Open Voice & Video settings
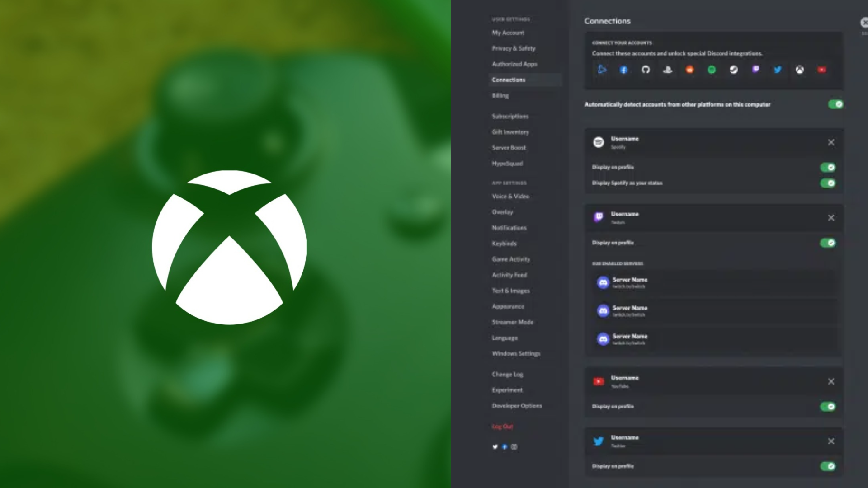868x488 pixels. [x=510, y=196]
